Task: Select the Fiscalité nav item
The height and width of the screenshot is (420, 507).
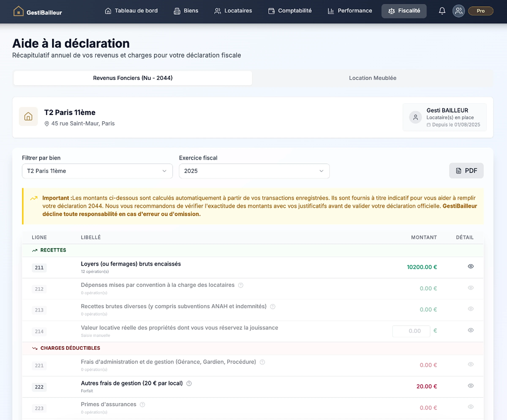Action: click(404, 11)
